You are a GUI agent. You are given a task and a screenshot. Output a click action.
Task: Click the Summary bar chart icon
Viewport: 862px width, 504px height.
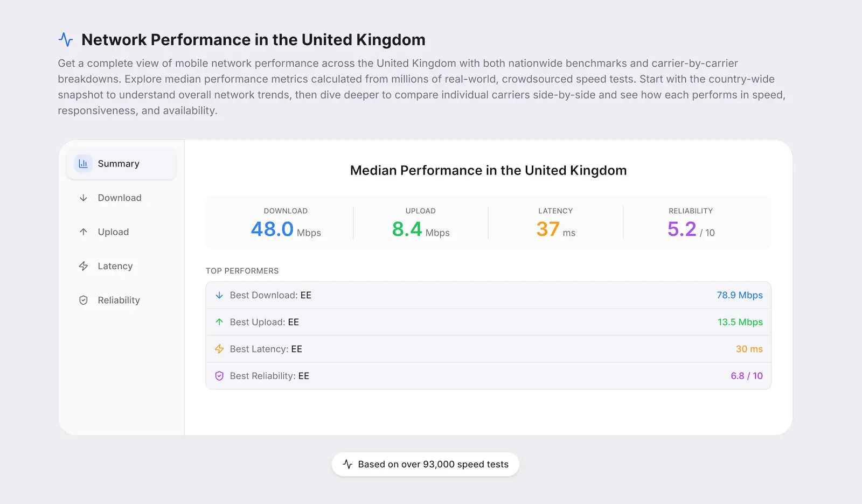coord(83,164)
